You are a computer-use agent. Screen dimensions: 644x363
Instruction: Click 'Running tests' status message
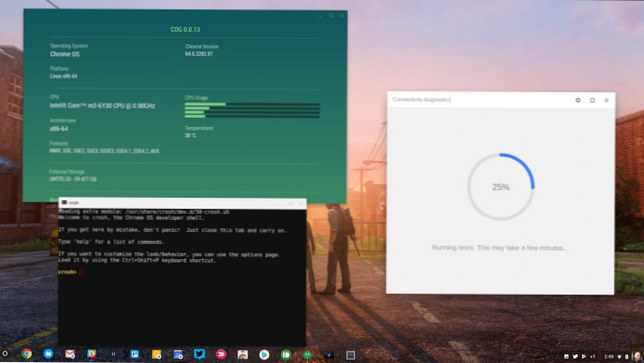click(x=500, y=248)
